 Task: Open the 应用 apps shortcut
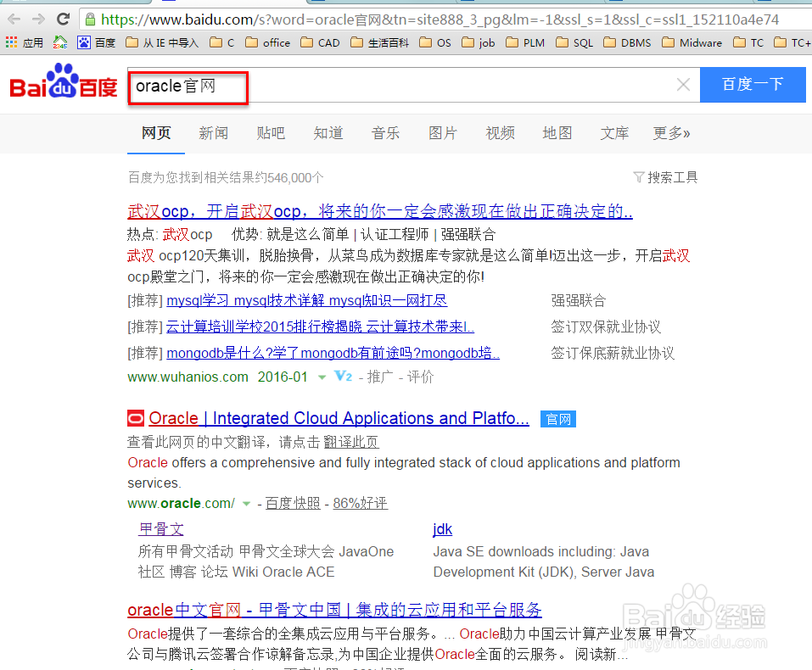25,42
